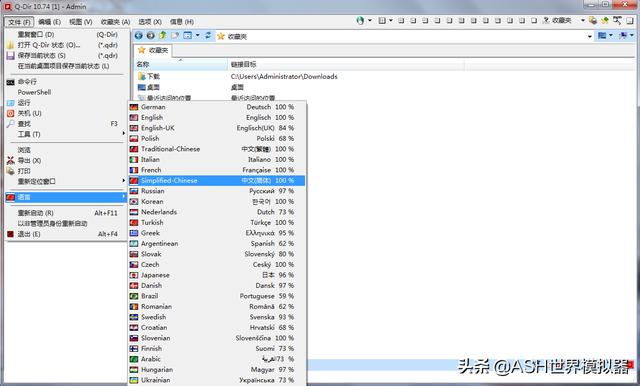Image resolution: width=640 pixels, height=386 pixels.
Task: Choose 打开 Q-Dir 状态 (O) menu entry
Action: tap(65, 45)
